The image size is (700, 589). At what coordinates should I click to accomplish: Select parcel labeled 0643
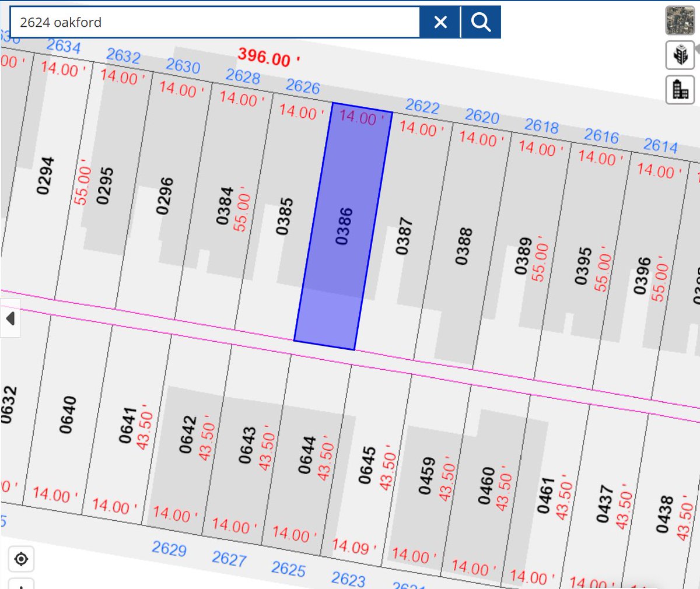247,445
